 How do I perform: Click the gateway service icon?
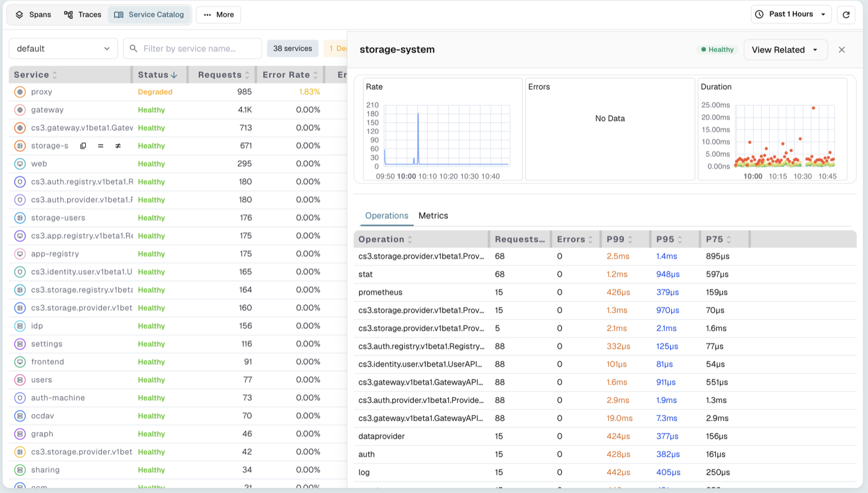tap(20, 110)
